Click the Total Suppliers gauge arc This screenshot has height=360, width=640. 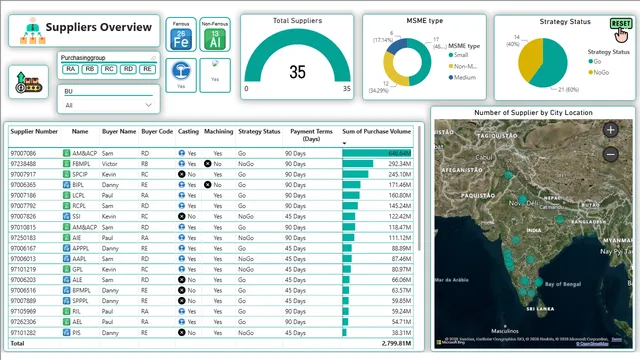pyautogui.click(x=298, y=37)
